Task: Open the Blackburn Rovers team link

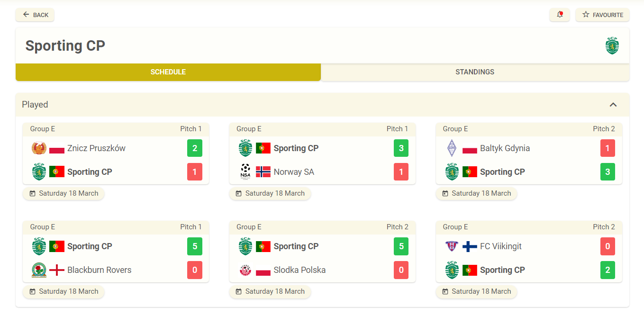Action: click(x=99, y=270)
